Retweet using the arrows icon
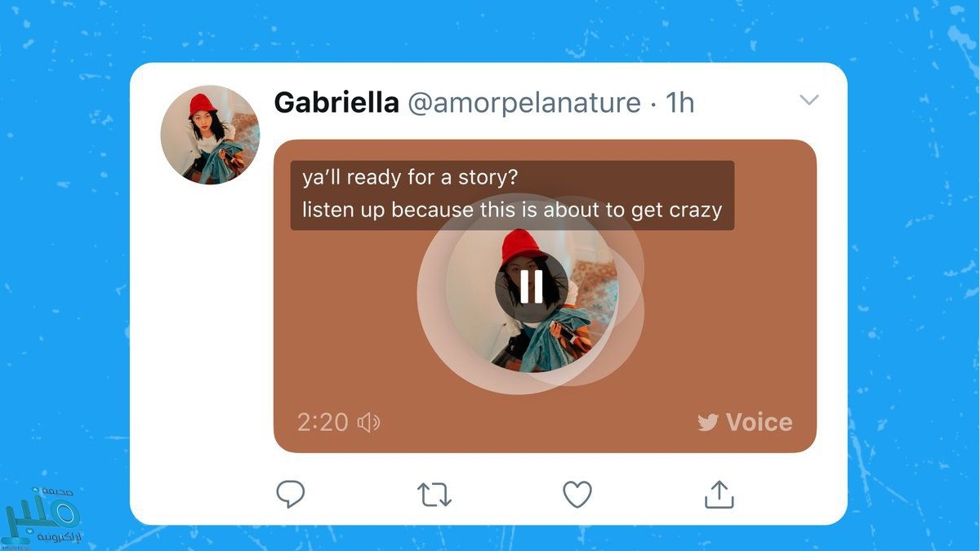This screenshot has width=980, height=551. [x=434, y=495]
